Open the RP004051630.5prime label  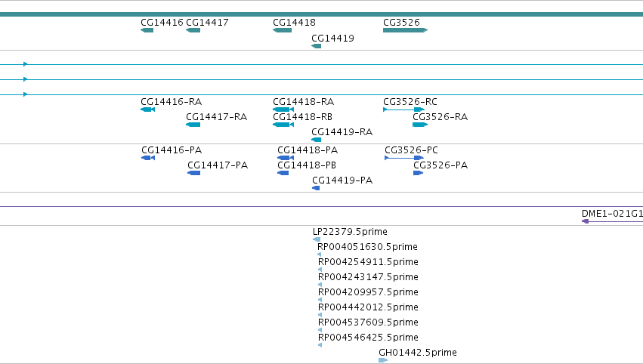pyautogui.click(x=367, y=247)
